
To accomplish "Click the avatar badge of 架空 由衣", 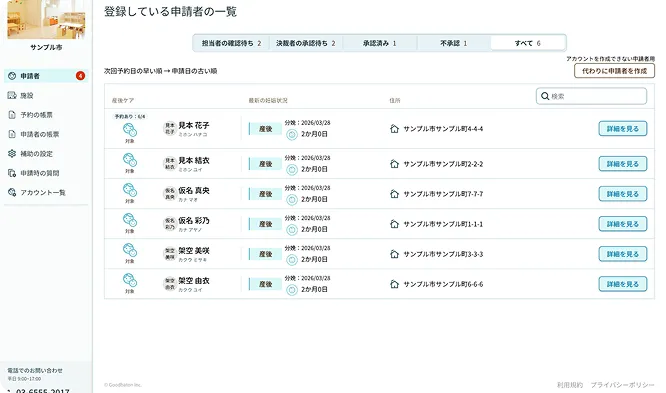I will click(170, 284).
